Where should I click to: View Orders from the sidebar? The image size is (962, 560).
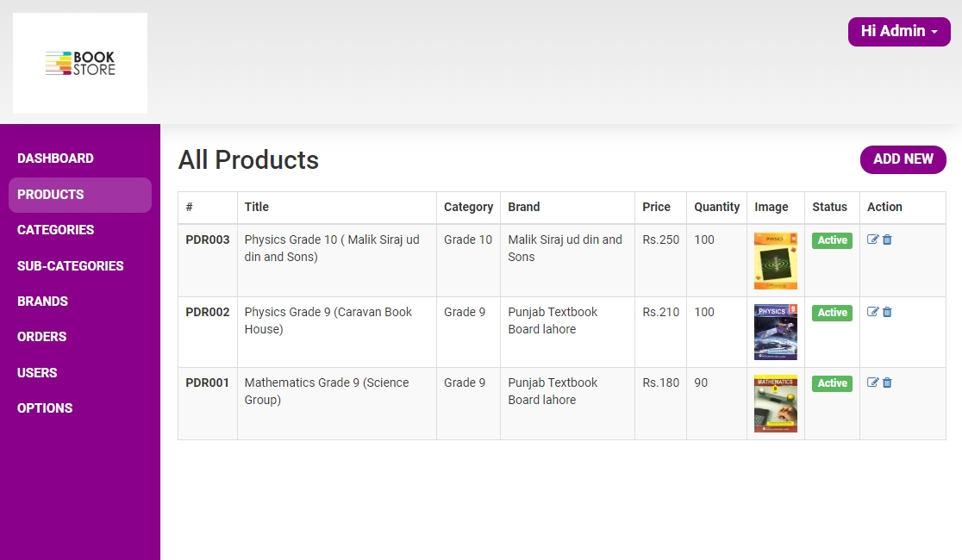point(42,337)
